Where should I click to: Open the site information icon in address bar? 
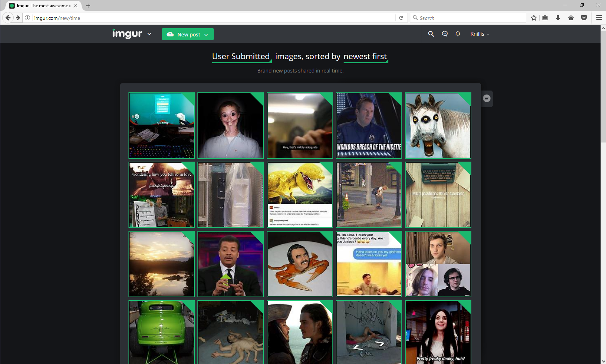pos(27,18)
